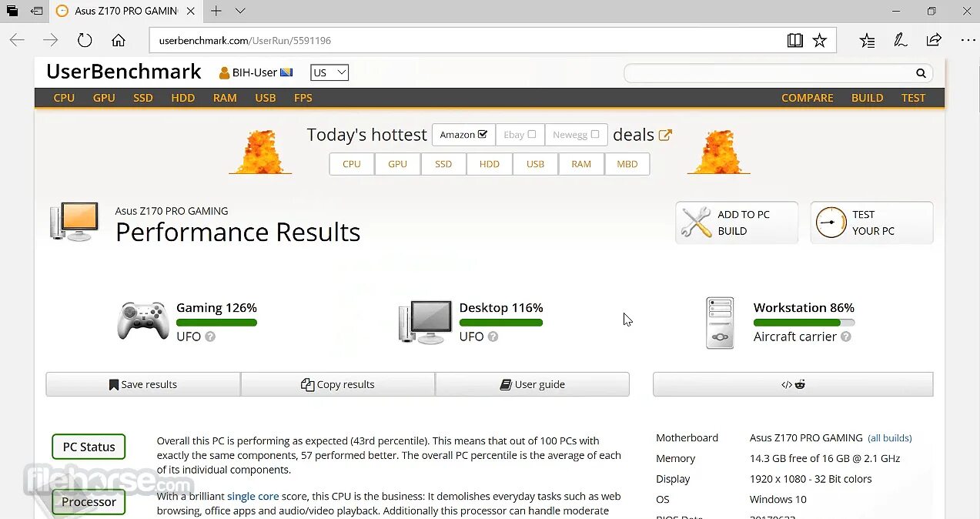Open web notes pen icon
980x519 pixels.
(901, 40)
